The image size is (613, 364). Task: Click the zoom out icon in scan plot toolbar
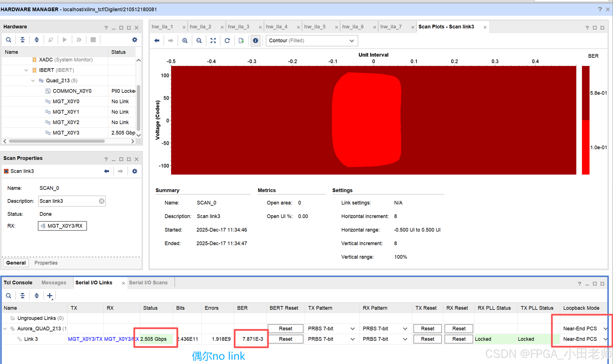pyautogui.click(x=199, y=40)
